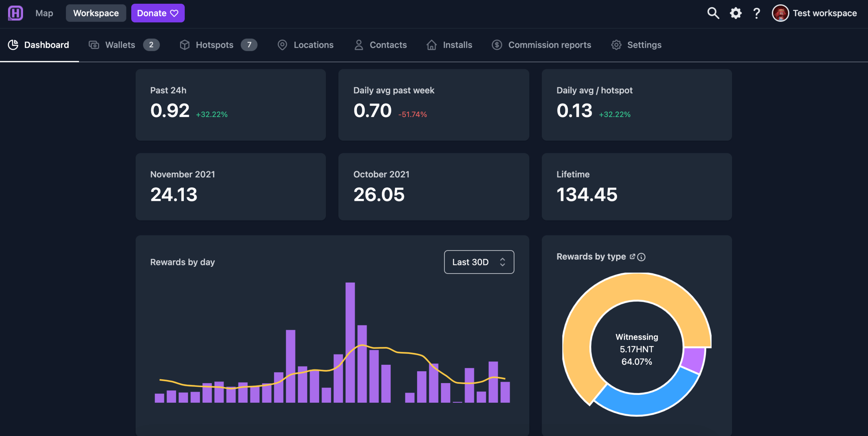Open the gear settings icon in header
This screenshot has width=868, height=436.
click(x=735, y=13)
